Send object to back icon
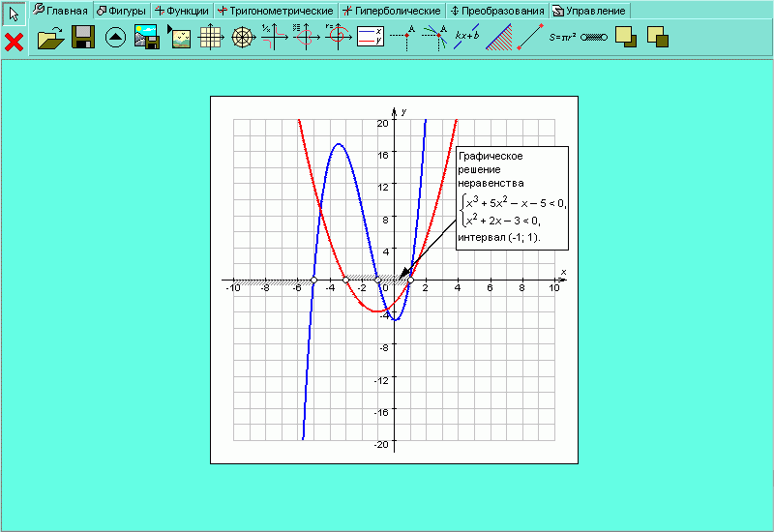This screenshot has width=774, height=532. pos(658,37)
